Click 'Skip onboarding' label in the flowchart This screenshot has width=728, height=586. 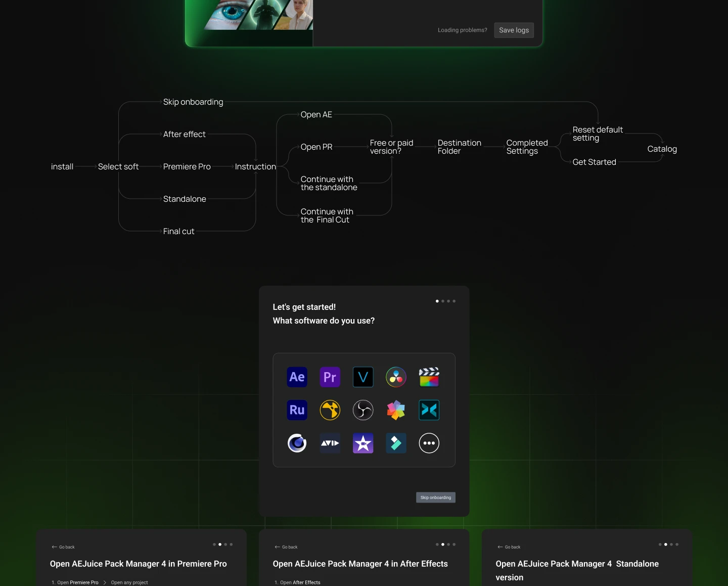coord(193,102)
